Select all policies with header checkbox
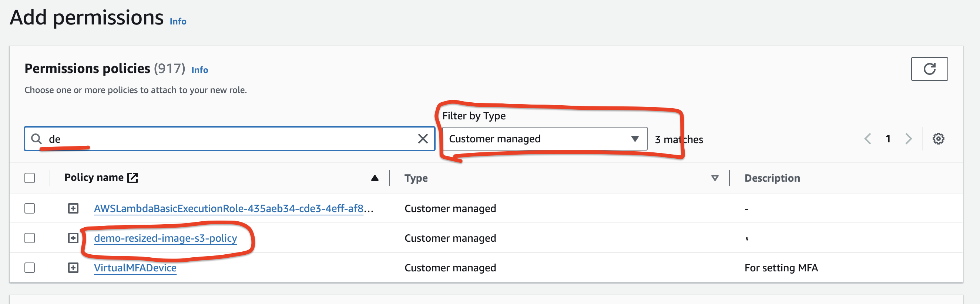Viewport: 980px width, 304px height. [x=30, y=178]
